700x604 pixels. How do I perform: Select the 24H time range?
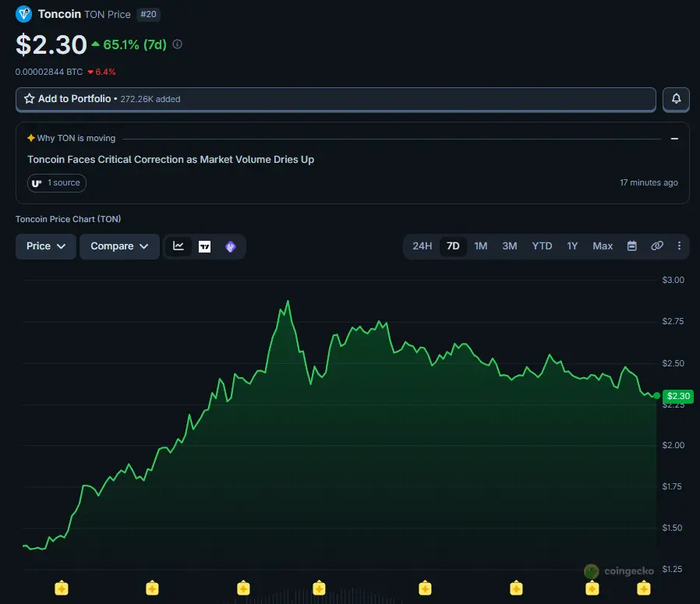tap(422, 246)
